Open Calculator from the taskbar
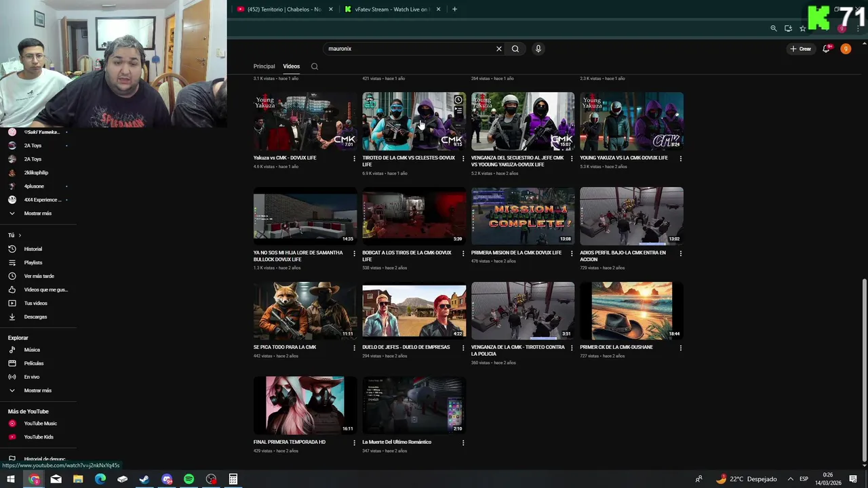868x488 pixels. [x=233, y=479]
